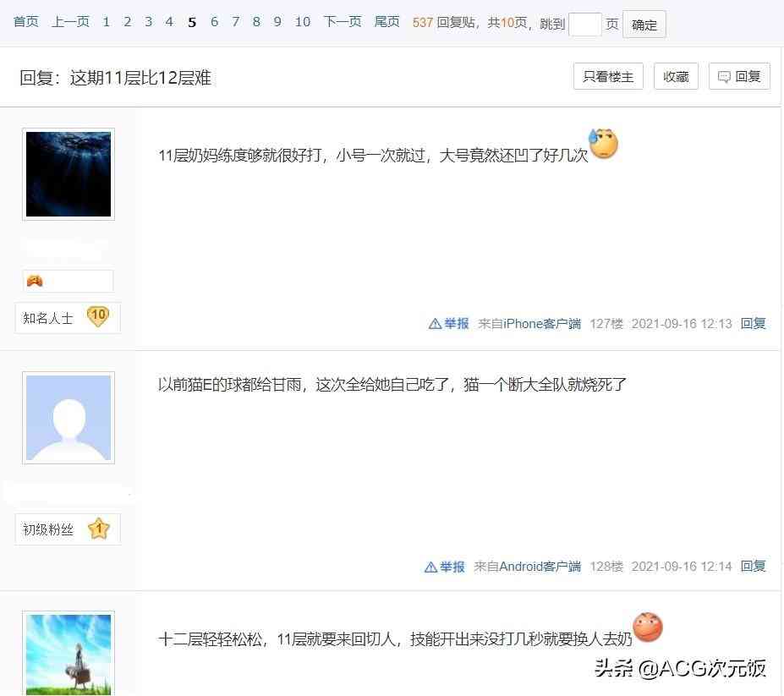Jump to page 6 in pagination
This screenshot has height=696, width=784.
pos(214,22)
